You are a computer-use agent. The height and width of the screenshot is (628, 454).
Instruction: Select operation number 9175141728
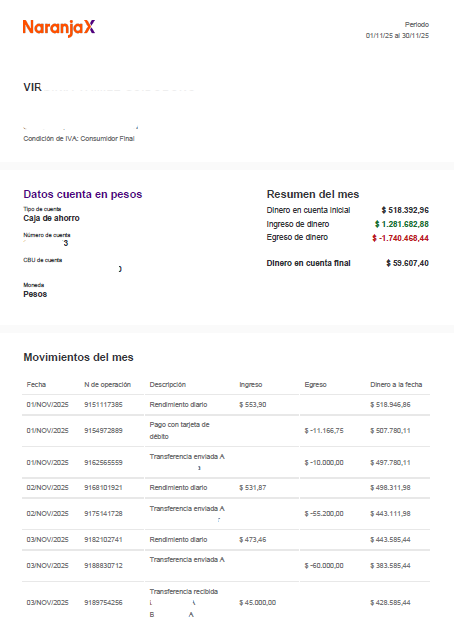(x=103, y=513)
